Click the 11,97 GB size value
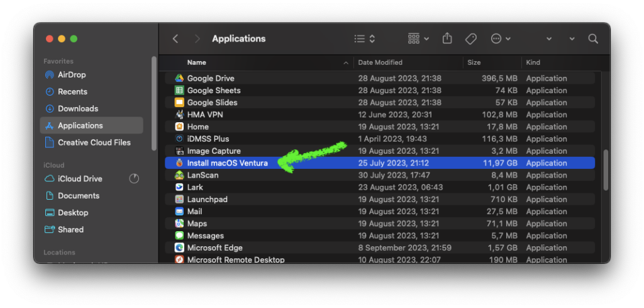This screenshot has width=644, height=308. point(500,163)
